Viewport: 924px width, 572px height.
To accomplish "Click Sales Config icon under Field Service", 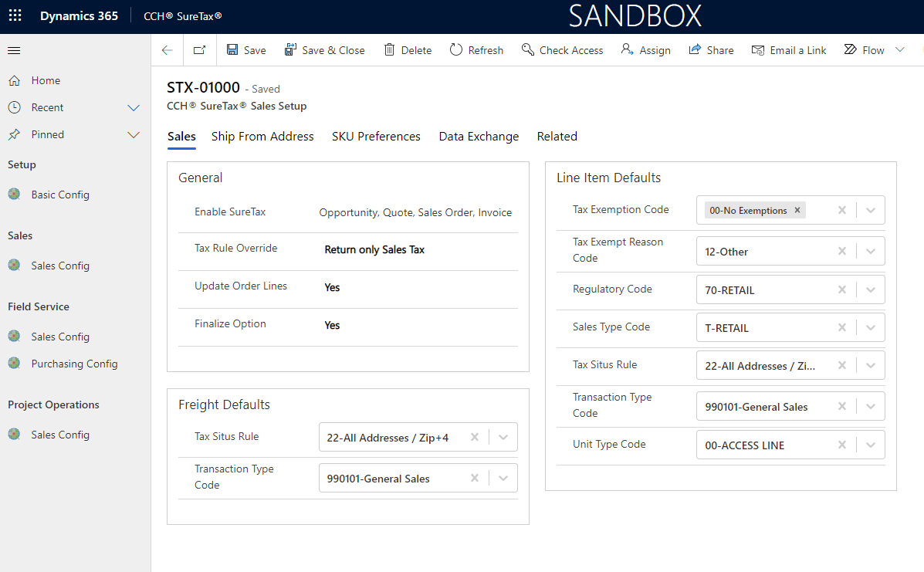I will coord(15,337).
